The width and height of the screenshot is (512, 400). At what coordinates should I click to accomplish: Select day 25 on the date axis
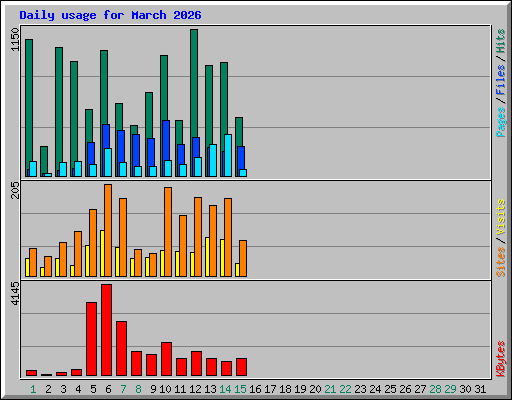point(390,389)
